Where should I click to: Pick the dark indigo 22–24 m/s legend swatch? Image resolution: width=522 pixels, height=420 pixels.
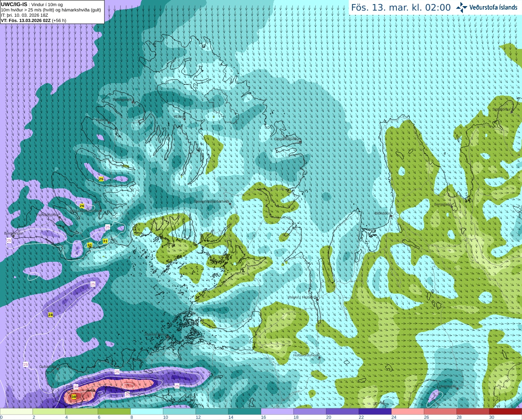375,411
